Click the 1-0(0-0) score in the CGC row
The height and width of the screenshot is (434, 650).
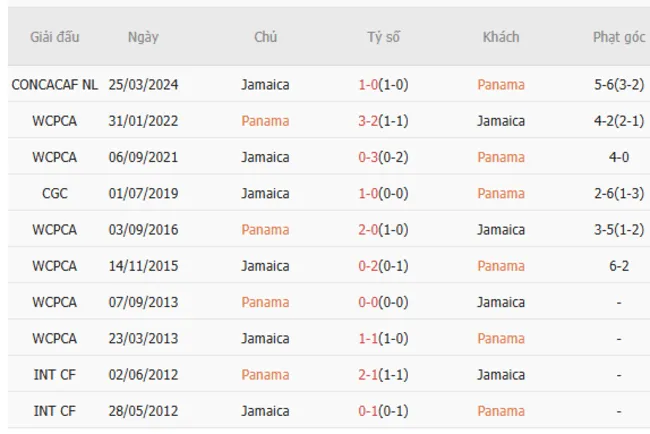click(x=383, y=193)
